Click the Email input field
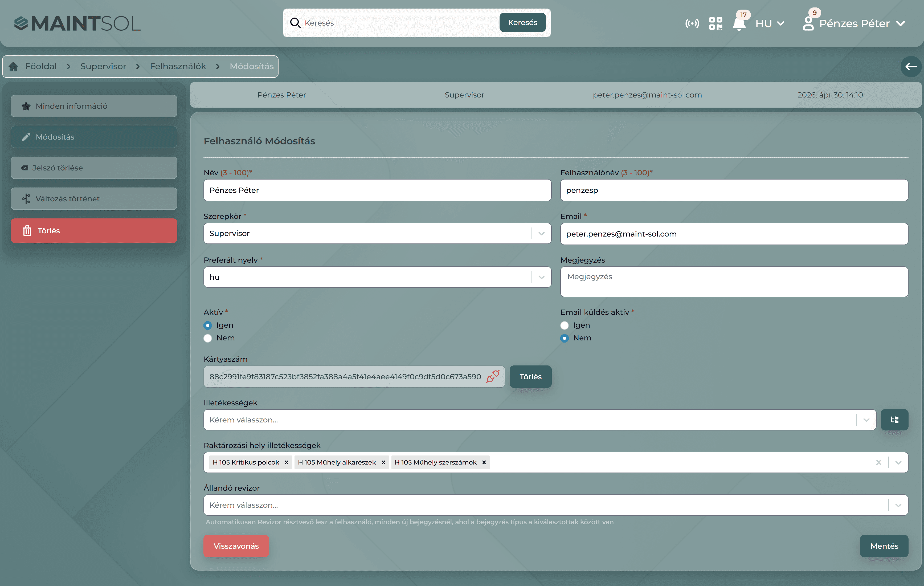Viewport: 924px width, 586px height. 734,234
